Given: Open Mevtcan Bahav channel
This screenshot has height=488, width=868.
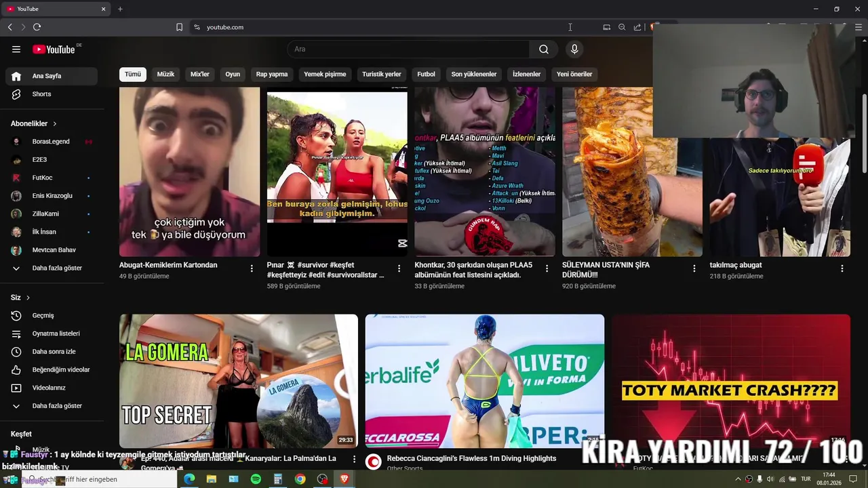Looking at the screenshot, I should tap(52, 250).
